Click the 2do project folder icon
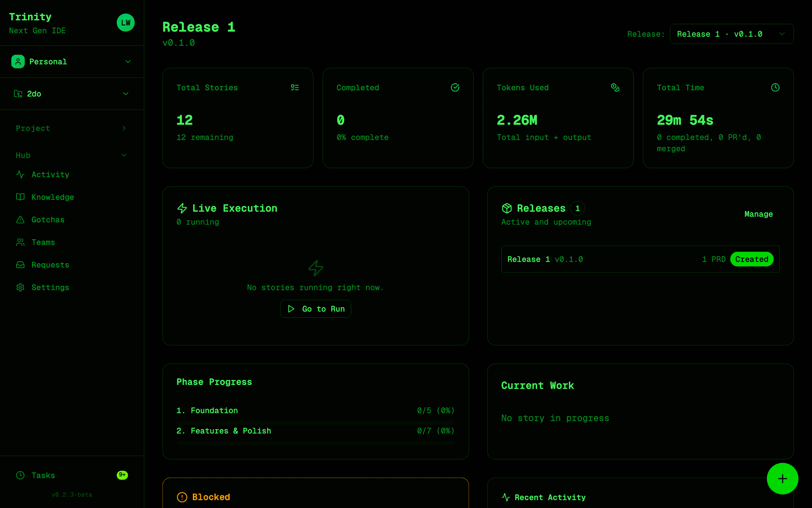812x508 pixels. coord(18,94)
